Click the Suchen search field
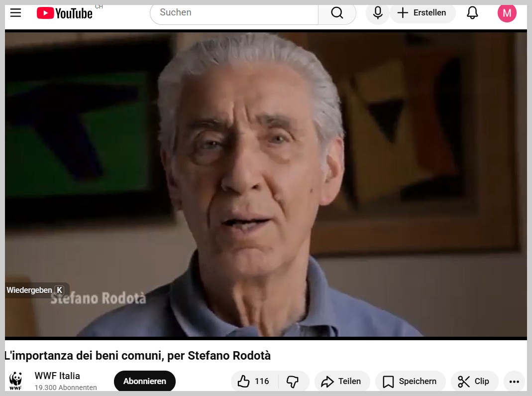 coord(234,13)
